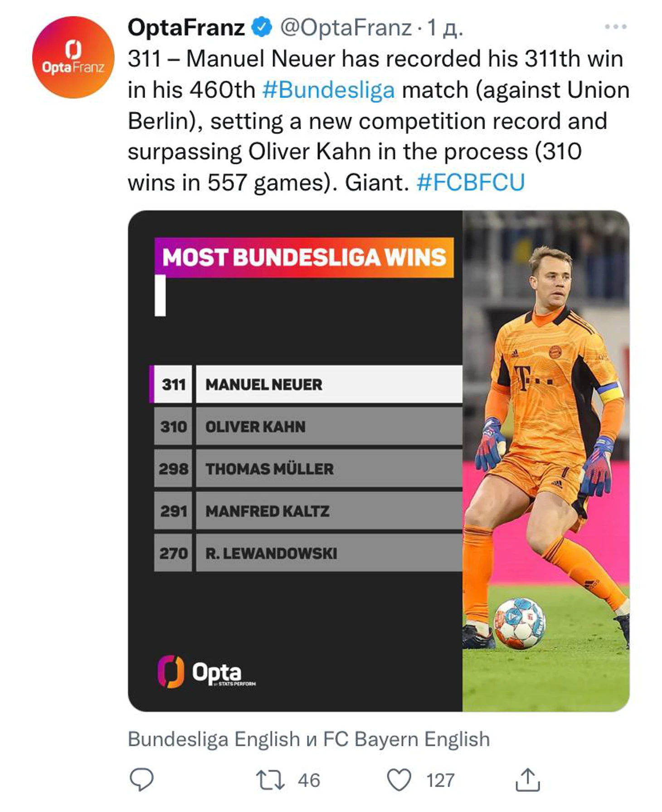662x812 pixels.
Task: Like the tweet with the heart icon
Action: (399, 780)
